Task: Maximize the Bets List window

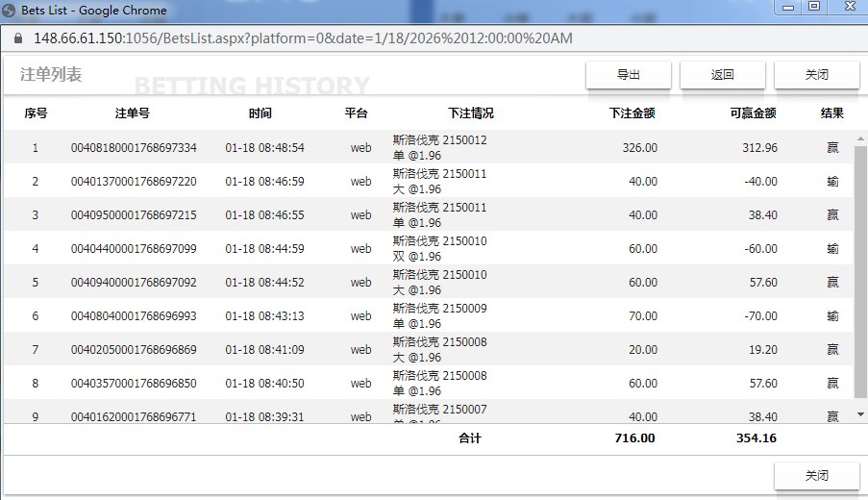Action: point(814,7)
